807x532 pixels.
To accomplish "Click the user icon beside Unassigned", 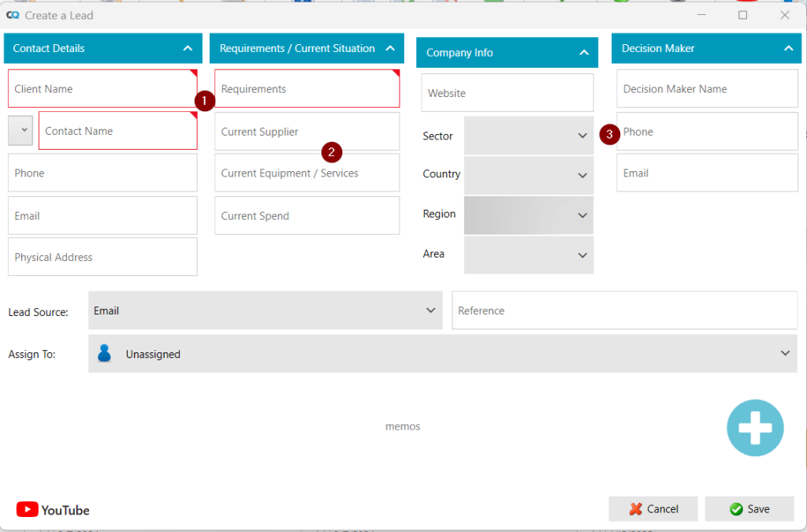I will (104, 354).
